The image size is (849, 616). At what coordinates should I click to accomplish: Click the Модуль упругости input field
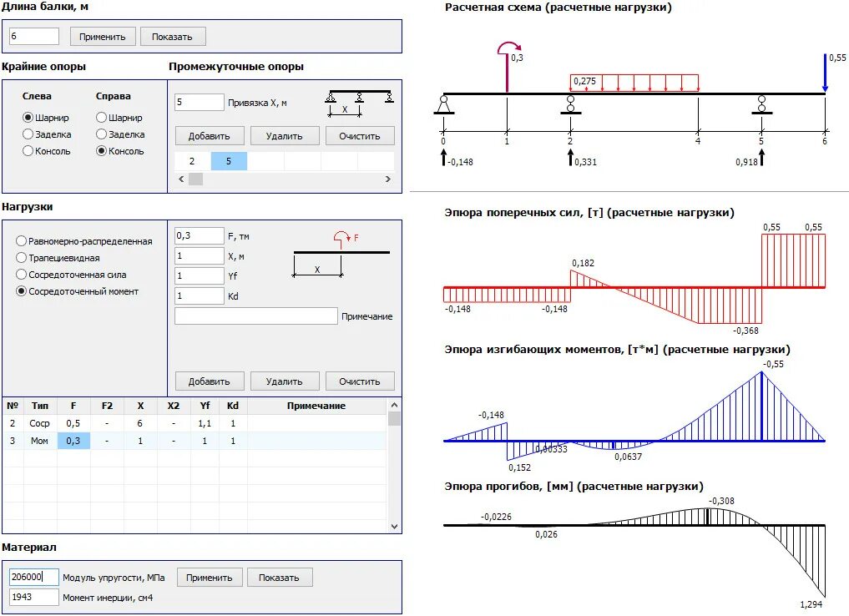(x=34, y=577)
